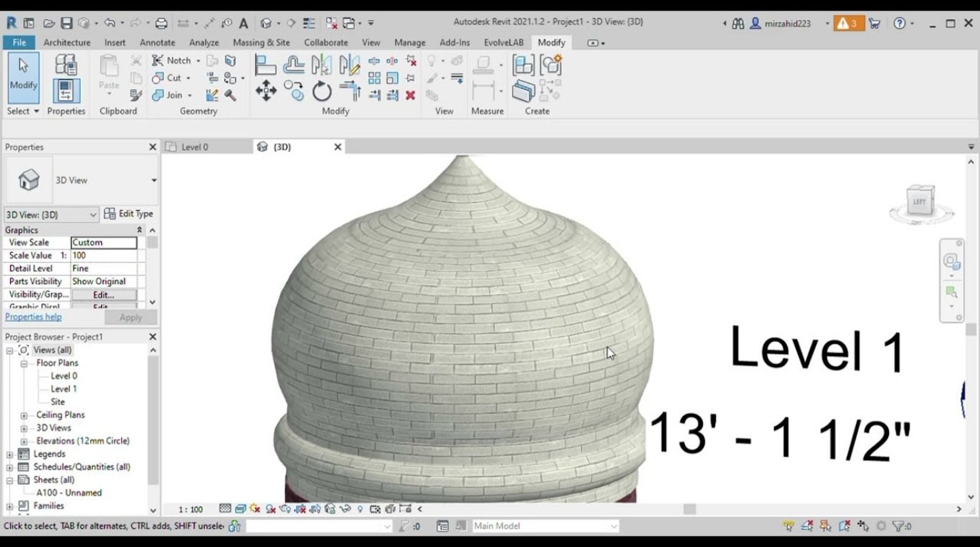Expand the Legends node in Project Browser
This screenshot has height=547, width=980.
click(10, 454)
